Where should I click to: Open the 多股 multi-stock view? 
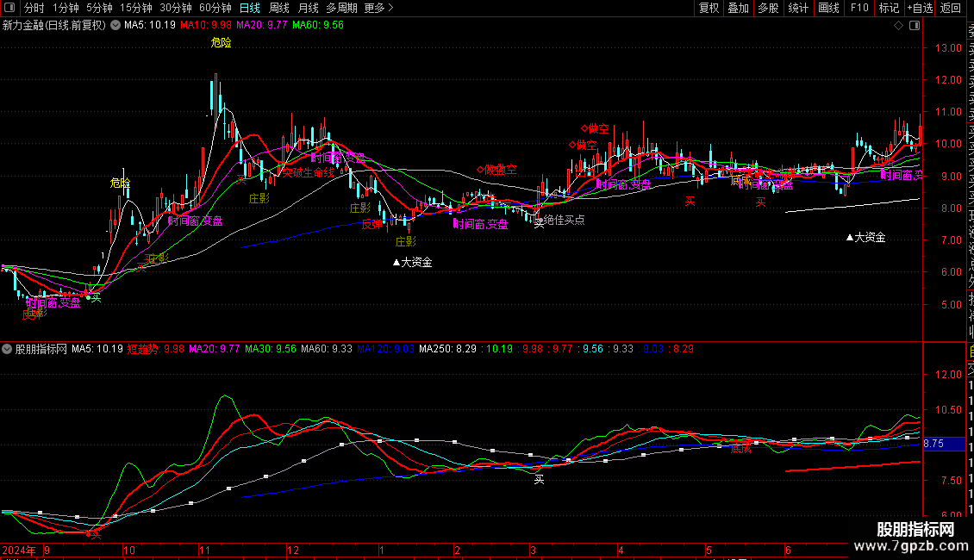(768, 8)
